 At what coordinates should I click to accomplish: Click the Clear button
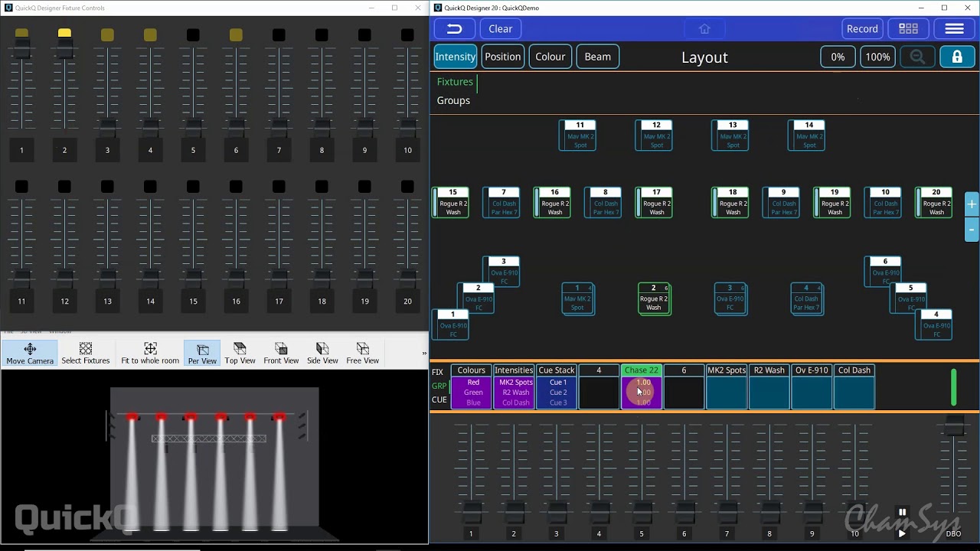click(501, 29)
